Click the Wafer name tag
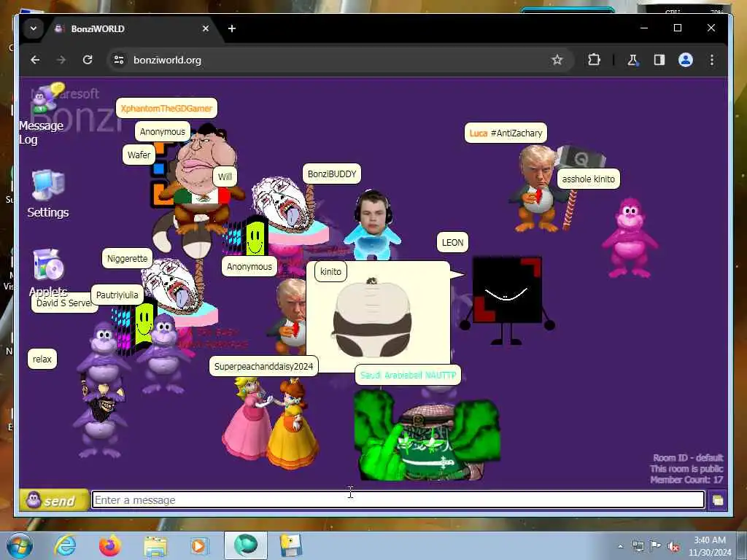 139,155
